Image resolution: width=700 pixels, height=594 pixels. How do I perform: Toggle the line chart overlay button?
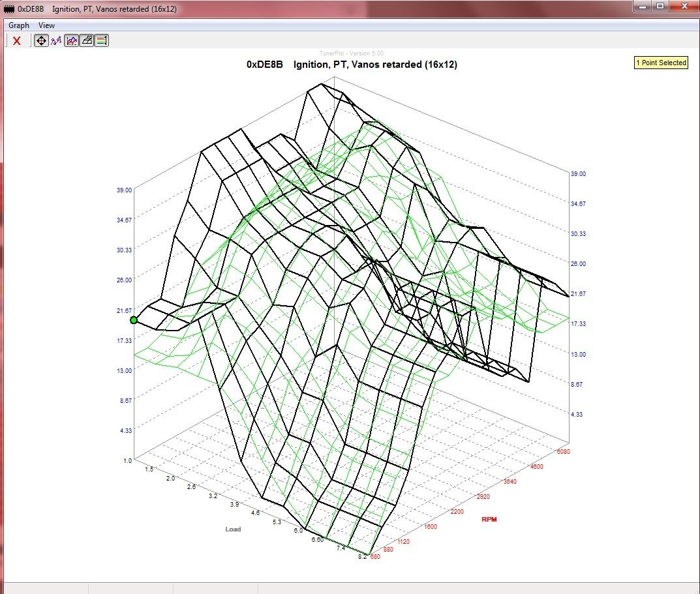(71, 41)
